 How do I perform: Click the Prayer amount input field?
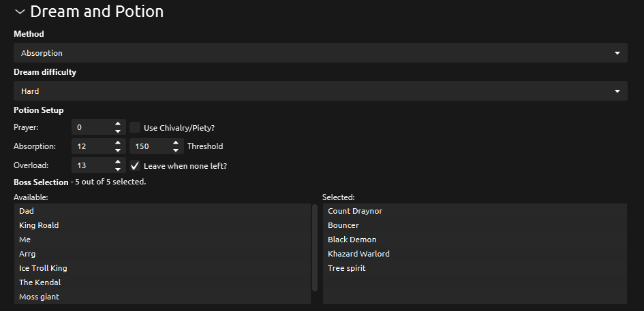point(91,127)
